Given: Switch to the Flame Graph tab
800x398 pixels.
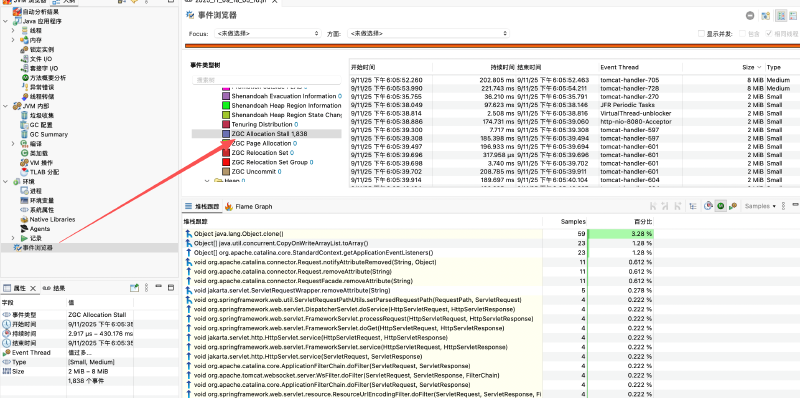Looking at the screenshot, I should (x=249, y=207).
